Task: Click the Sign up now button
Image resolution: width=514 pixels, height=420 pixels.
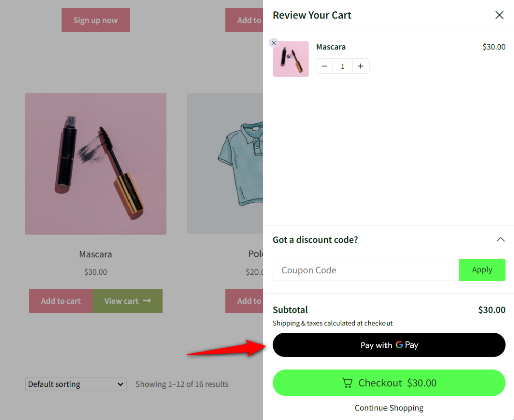Action: 95,20
